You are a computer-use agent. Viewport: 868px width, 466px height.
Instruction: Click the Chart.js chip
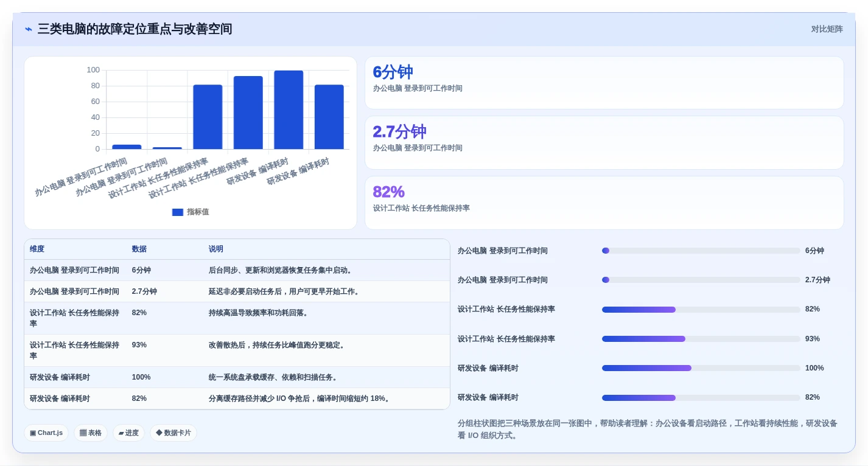pos(46,433)
